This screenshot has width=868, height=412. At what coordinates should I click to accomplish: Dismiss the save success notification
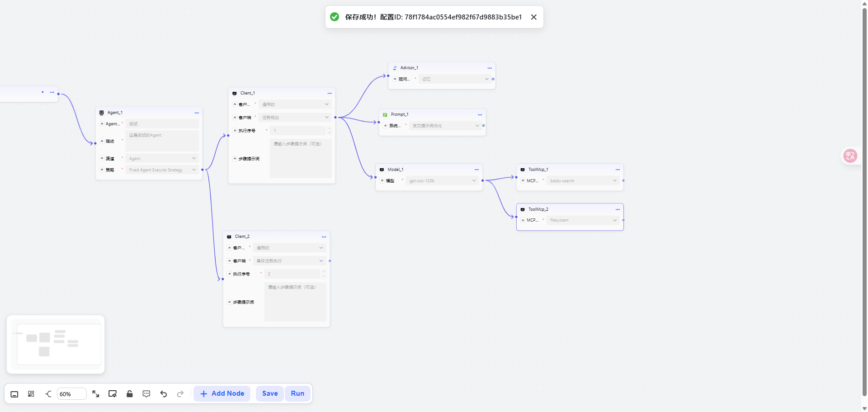tap(534, 17)
